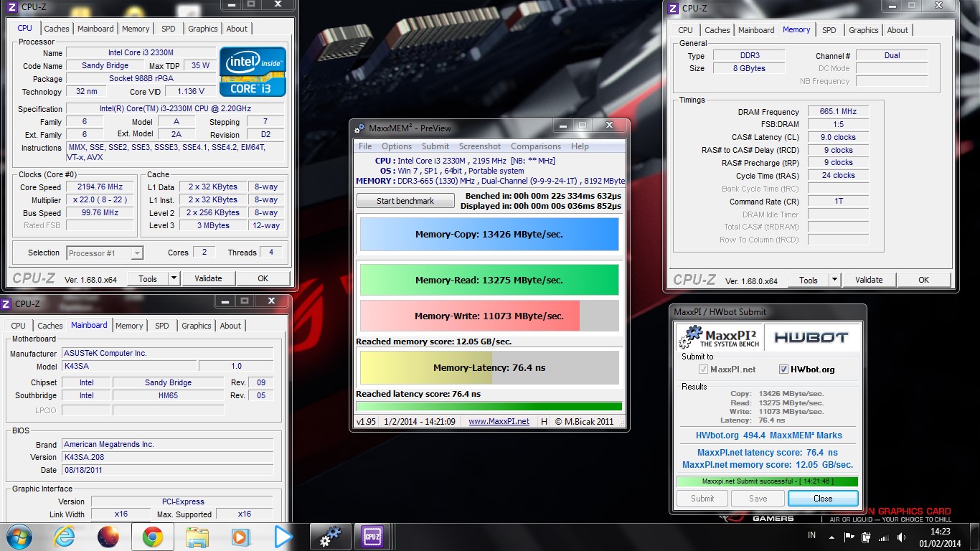Image resolution: width=980 pixels, height=551 pixels.
Task: Click the Intel Core i3 logo
Action: click(253, 72)
